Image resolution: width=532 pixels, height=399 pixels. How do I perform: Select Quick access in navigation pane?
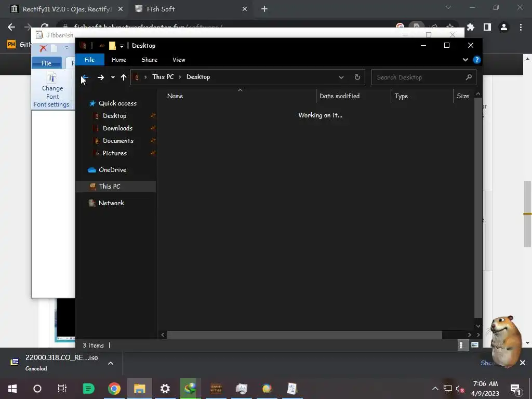tap(117, 103)
